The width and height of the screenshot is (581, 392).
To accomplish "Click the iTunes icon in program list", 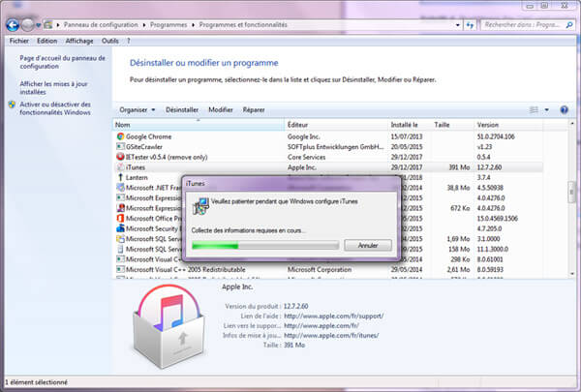I will coord(120,167).
